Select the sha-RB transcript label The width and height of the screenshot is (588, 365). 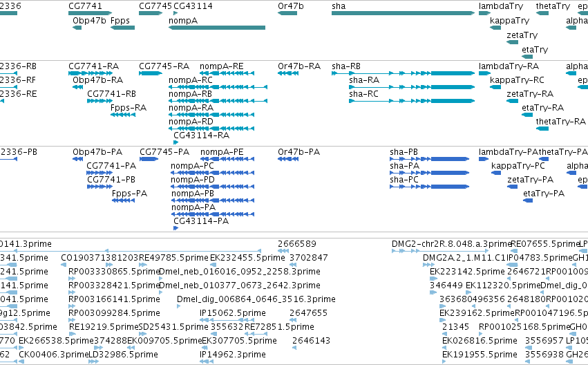345,66
